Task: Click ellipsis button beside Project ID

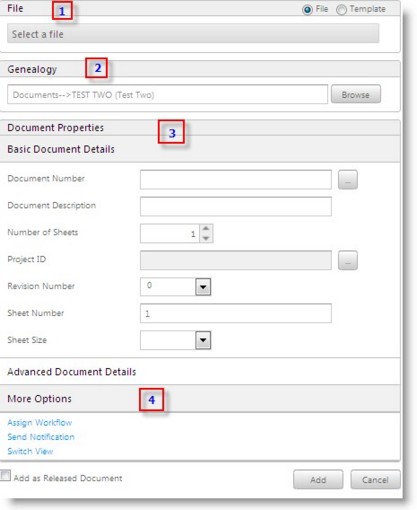Action: 348,260
